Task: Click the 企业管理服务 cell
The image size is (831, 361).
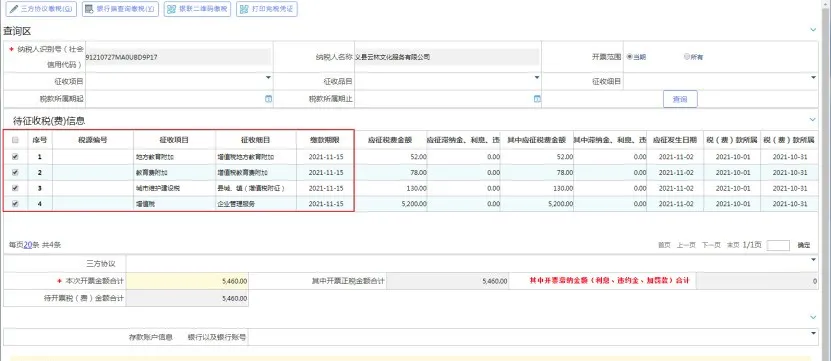Action: (x=256, y=204)
